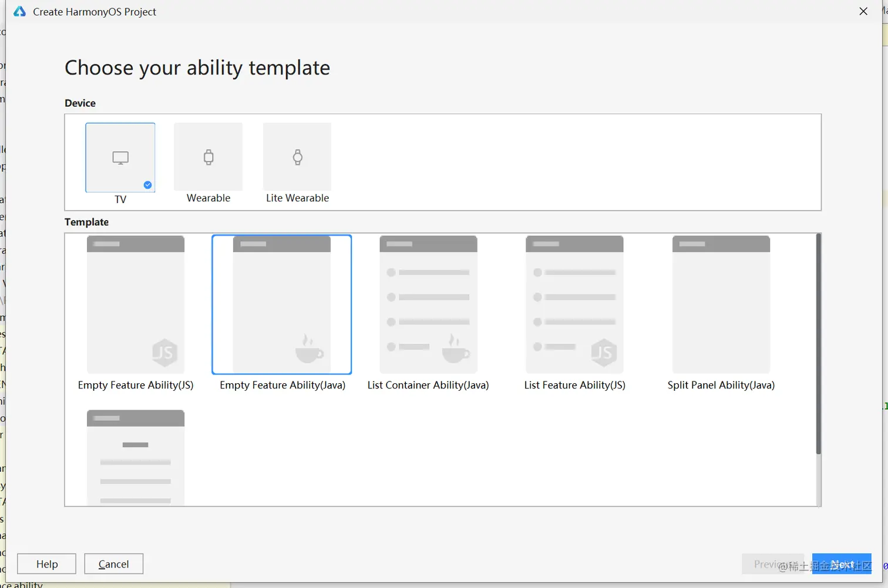Click the List Container Ability(Java) label

tap(428, 385)
